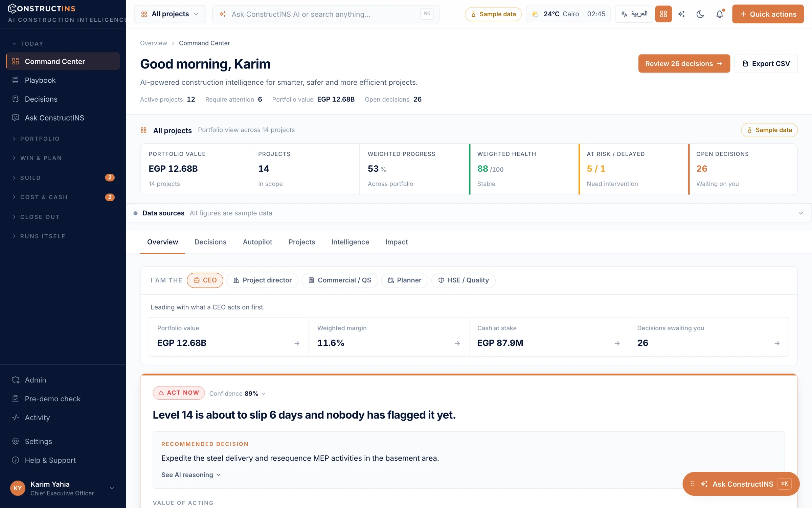The width and height of the screenshot is (812, 508).
Task: Focus the Ask ConstructINS AI search field
Action: click(x=325, y=14)
